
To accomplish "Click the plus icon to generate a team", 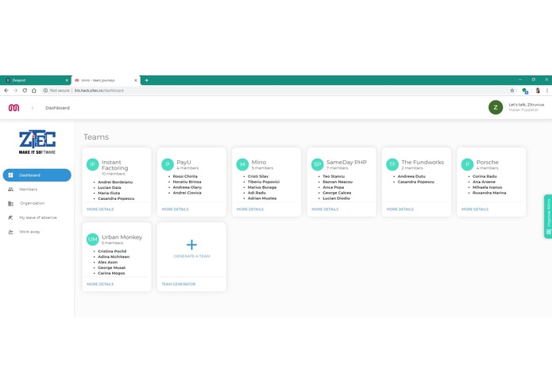I will [191, 244].
